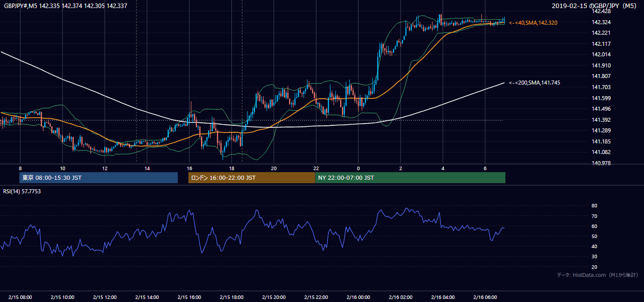Click the 2019-02-15 GBP/JPY (M5) title
This screenshot has height=302, width=644.
tap(595, 6)
